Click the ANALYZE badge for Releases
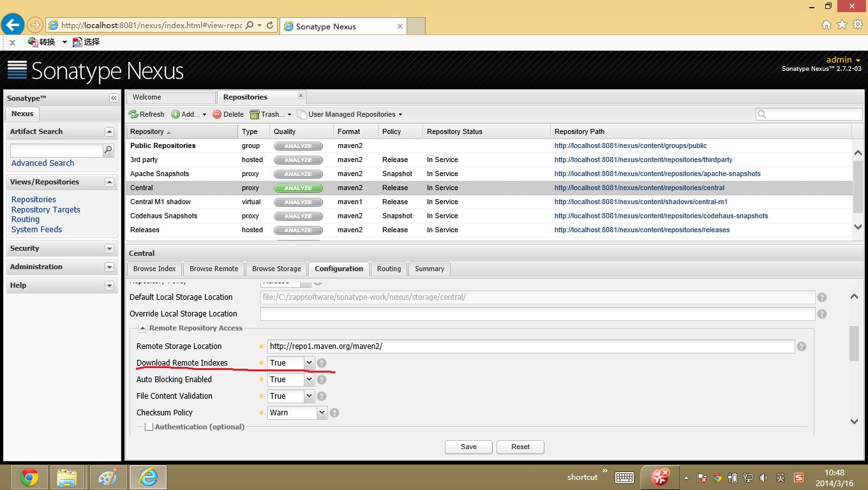This screenshot has width=868, height=490. click(298, 230)
